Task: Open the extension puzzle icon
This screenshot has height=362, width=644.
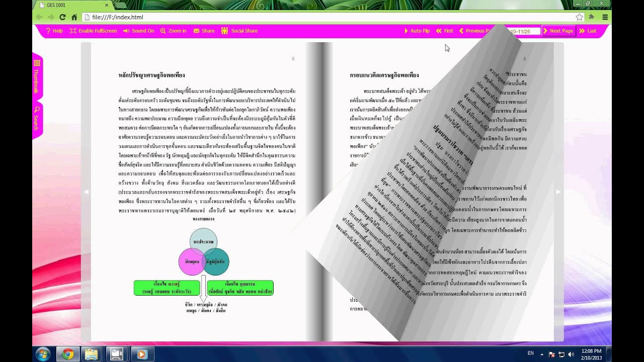Action: pyautogui.click(x=593, y=17)
